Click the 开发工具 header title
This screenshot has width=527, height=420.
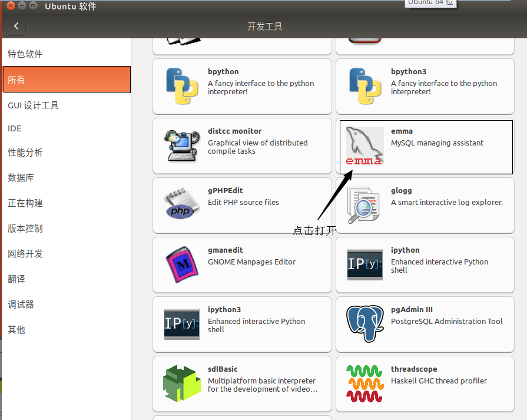[x=264, y=27]
